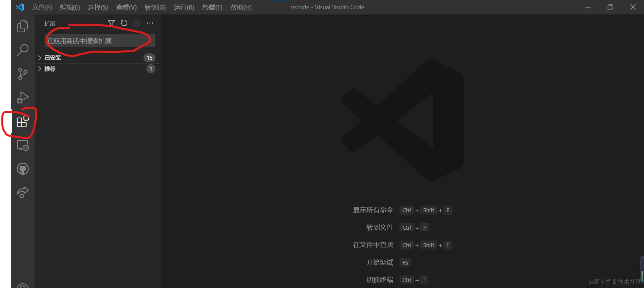Click the 显示所有命令 shortcut hint
This screenshot has height=288, width=644.
[373, 210]
